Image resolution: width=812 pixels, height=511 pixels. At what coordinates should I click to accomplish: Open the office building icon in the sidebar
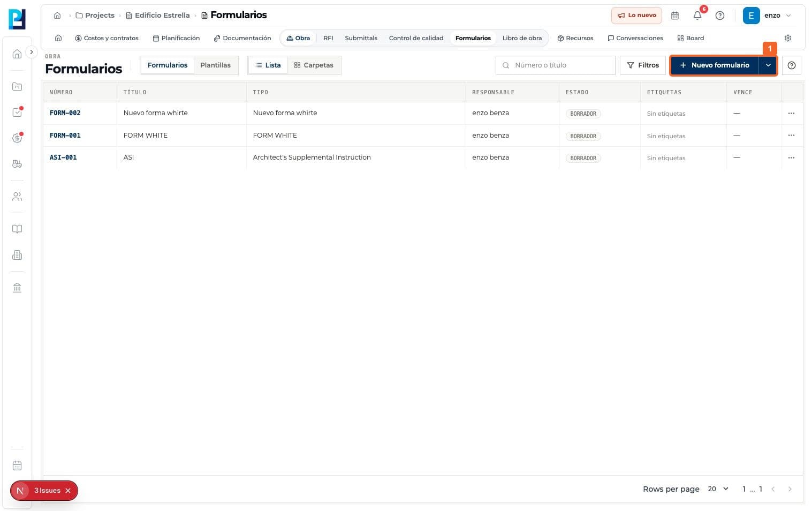tap(17, 255)
